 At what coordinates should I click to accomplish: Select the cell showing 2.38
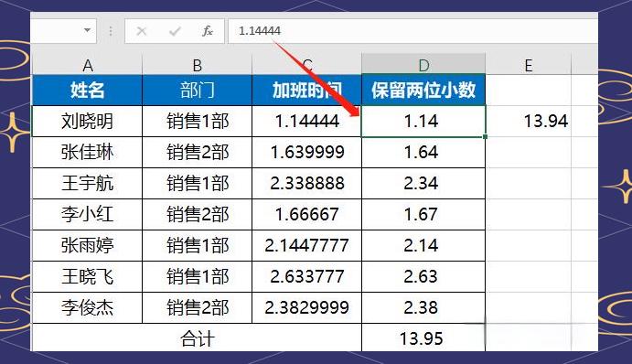pos(423,307)
